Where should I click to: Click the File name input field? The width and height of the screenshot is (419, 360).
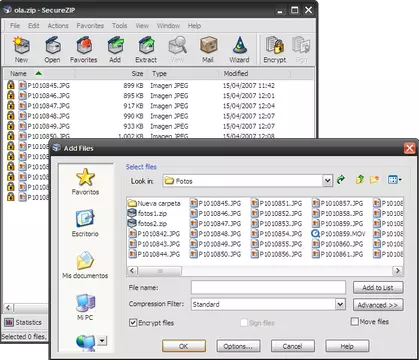(268, 287)
